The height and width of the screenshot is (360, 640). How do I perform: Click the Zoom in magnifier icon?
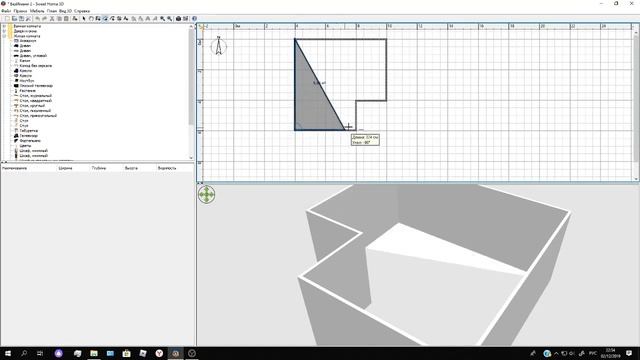pyautogui.click(x=162, y=18)
